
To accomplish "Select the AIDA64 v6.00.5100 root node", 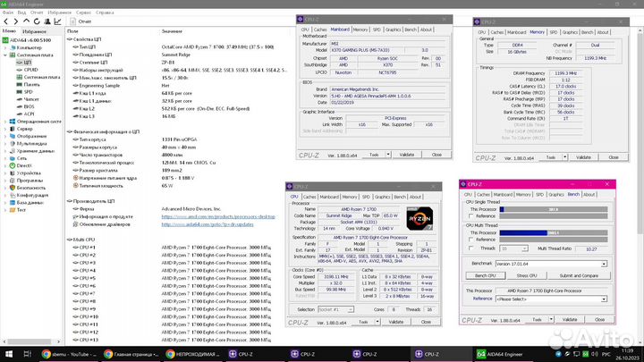I will [27, 40].
